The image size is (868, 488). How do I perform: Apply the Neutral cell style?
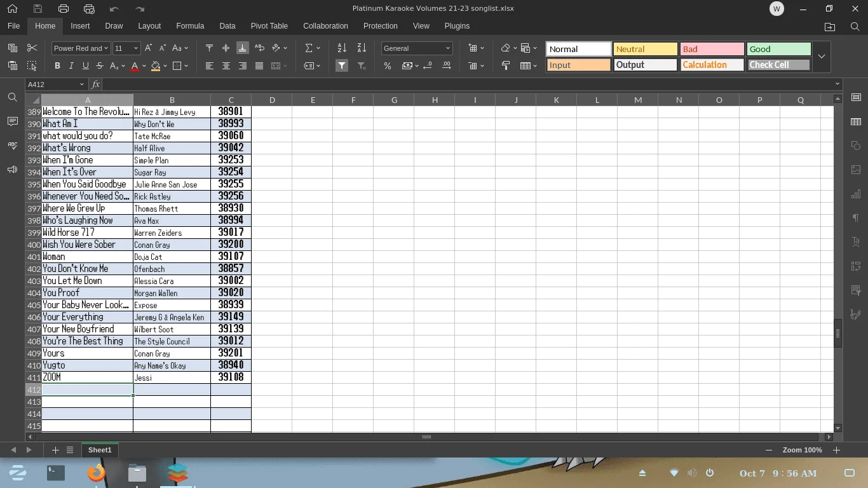(645, 49)
